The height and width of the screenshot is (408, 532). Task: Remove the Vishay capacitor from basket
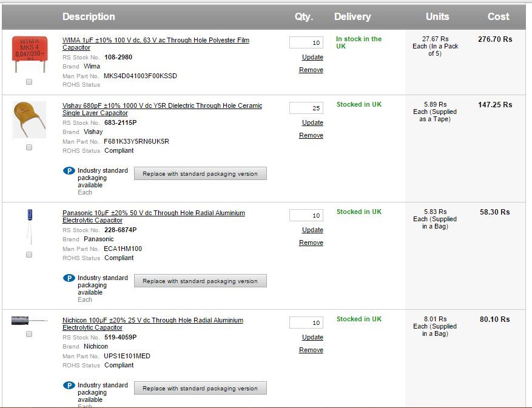click(x=311, y=135)
